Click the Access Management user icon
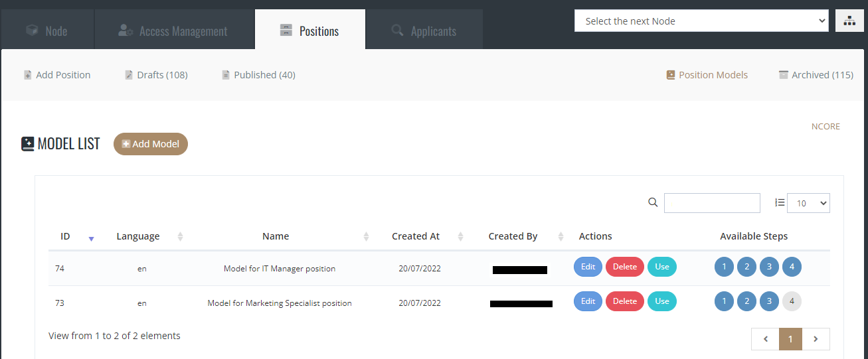 click(x=126, y=31)
